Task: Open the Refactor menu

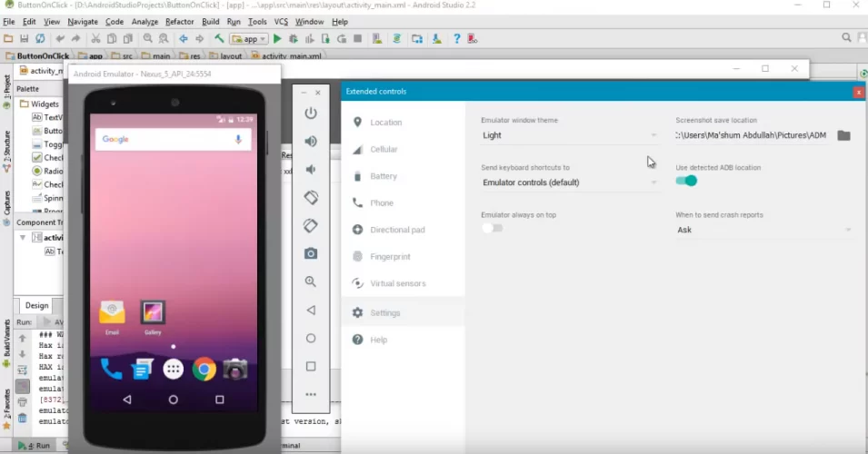Action: pyautogui.click(x=179, y=21)
